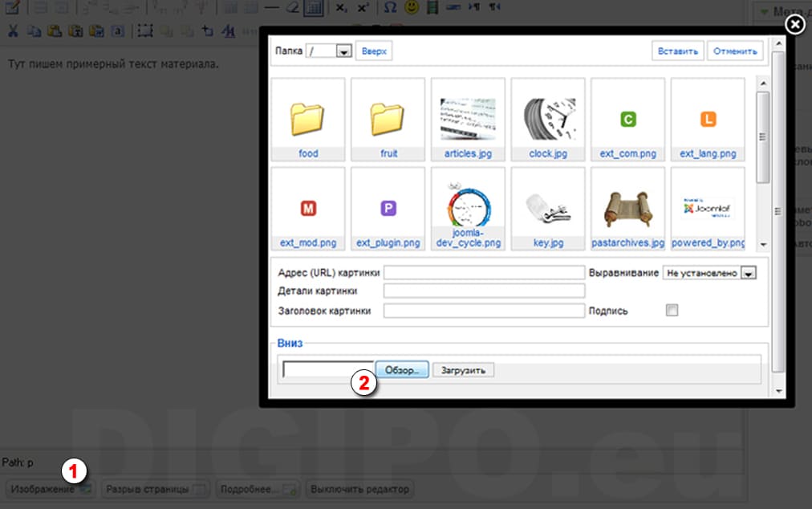Image resolution: width=812 pixels, height=509 pixels.
Task: Click the special character Omega icon
Action: tap(390, 8)
